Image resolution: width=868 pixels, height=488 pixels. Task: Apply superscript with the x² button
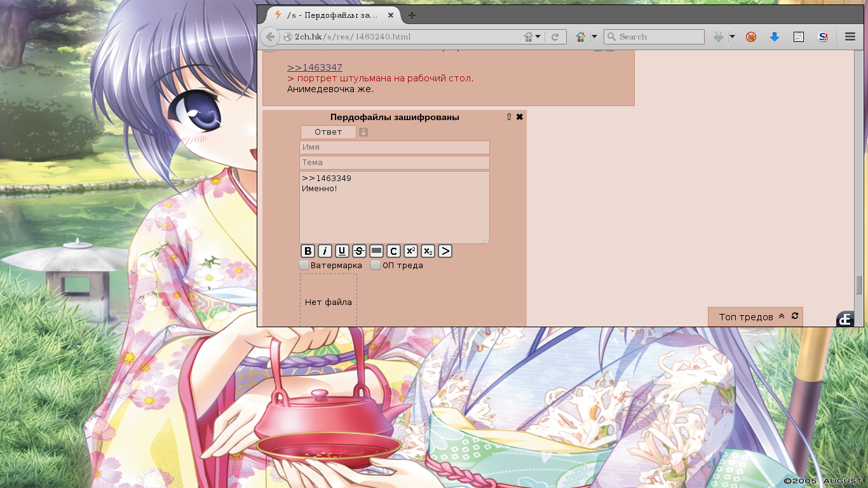tap(410, 251)
